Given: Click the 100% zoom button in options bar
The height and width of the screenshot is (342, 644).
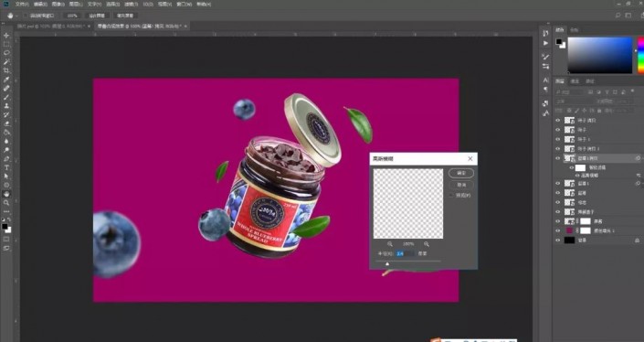Looking at the screenshot, I should 72,16.
